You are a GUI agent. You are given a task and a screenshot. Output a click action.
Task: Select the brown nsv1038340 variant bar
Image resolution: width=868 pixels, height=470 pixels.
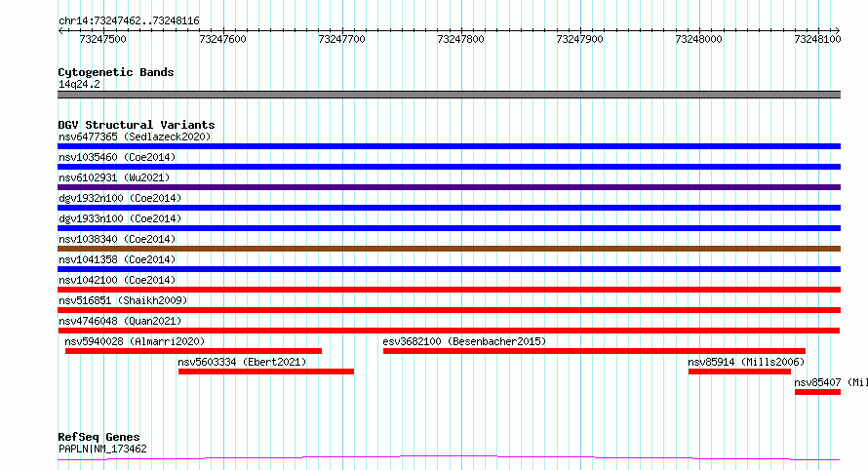[x=449, y=249]
